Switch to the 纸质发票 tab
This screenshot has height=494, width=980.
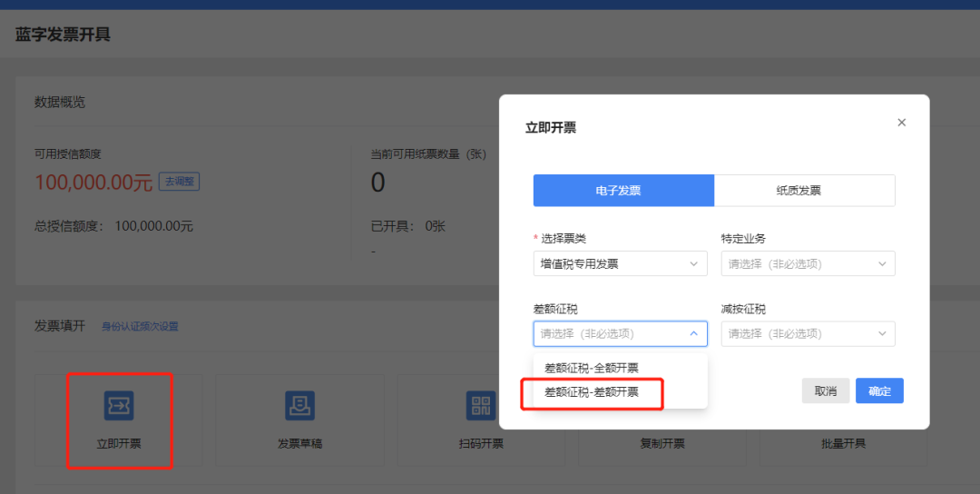click(804, 191)
